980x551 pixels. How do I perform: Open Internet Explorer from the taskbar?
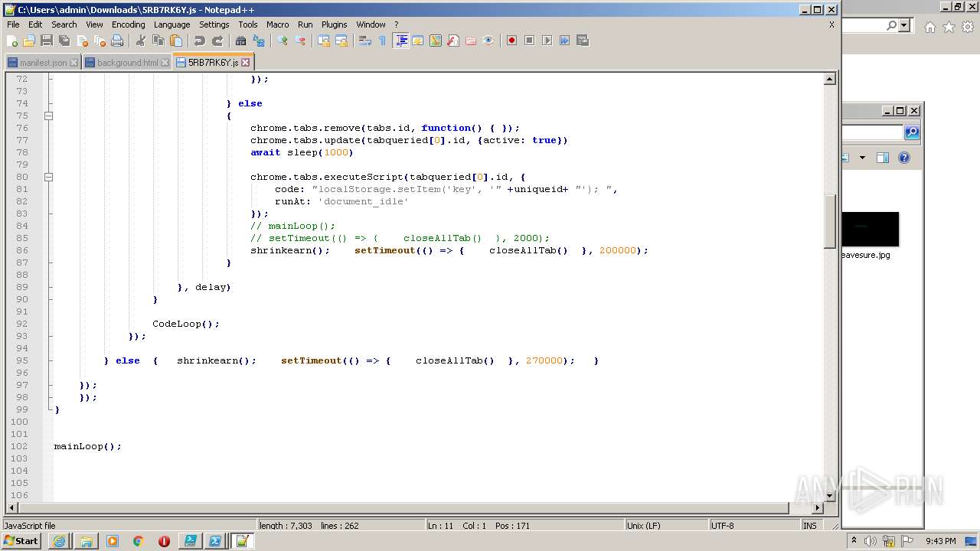pyautogui.click(x=60, y=541)
